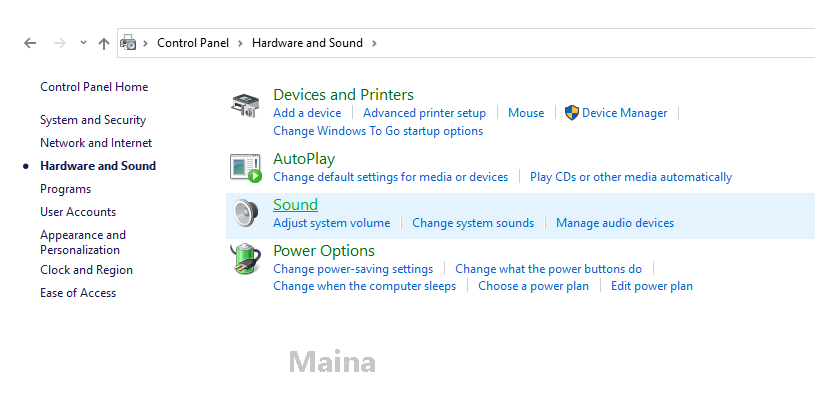Open the recent locations dropdown arrow
This screenshot has height=413, width=840.
point(83,43)
